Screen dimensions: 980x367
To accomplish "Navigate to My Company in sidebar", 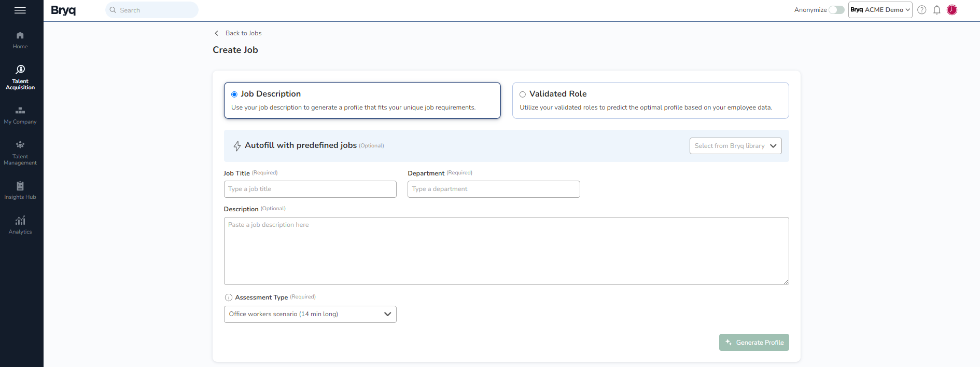I will click(20, 115).
